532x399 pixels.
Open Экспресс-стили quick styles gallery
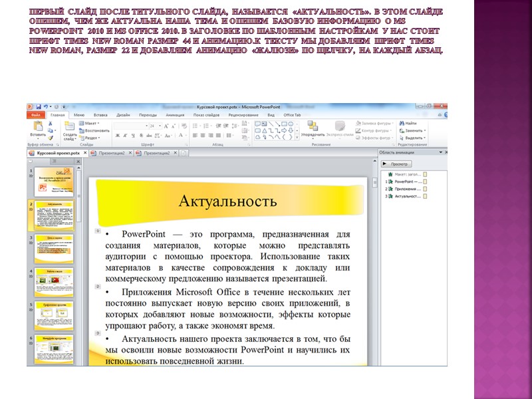(340, 128)
